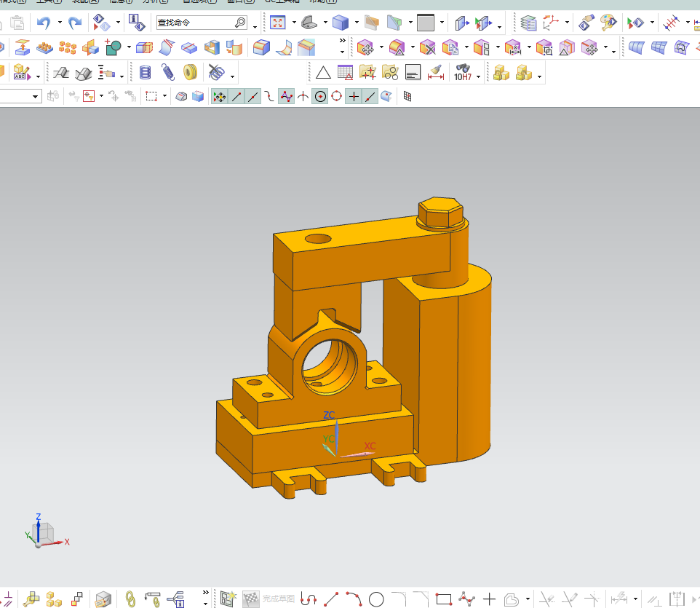Click the cylindrical compression spring icon
The width and height of the screenshot is (700, 608).
145,72
